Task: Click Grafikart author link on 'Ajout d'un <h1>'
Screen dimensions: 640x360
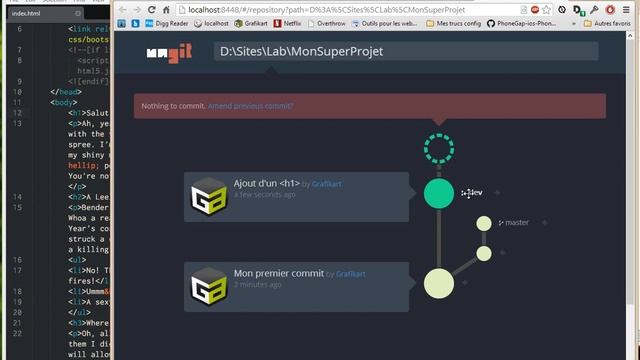Action: tap(327, 184)
